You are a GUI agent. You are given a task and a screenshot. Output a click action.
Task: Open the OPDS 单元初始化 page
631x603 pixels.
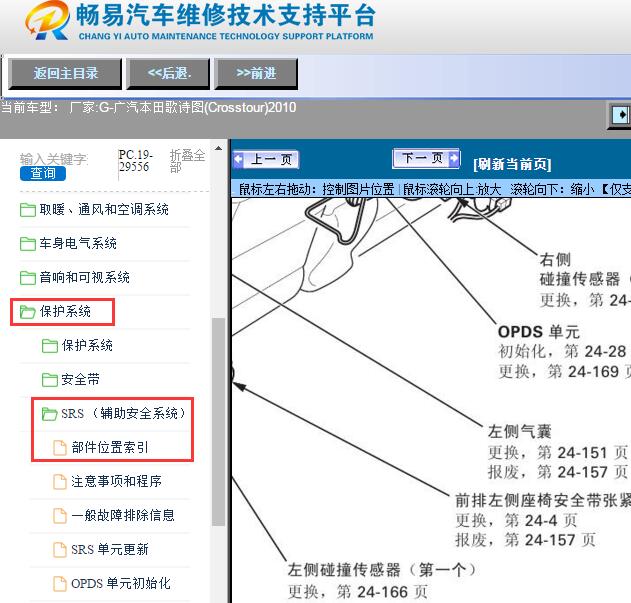click(x=121, y=584)
